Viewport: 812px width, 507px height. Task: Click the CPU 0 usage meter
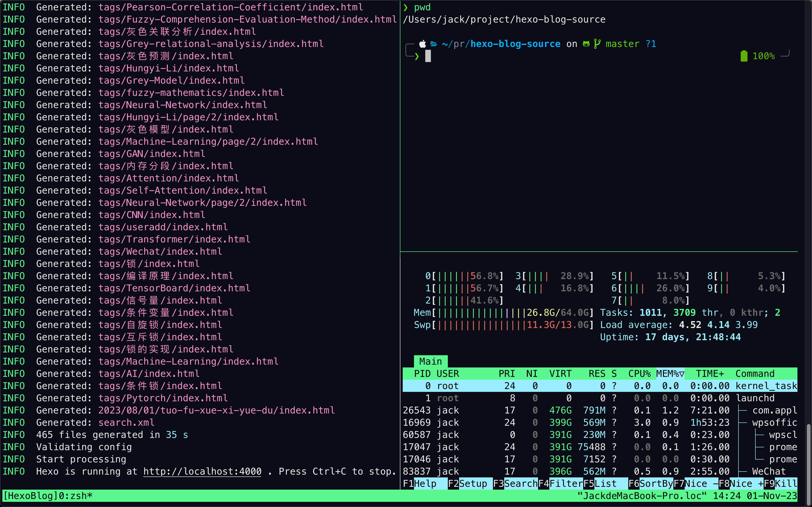pos(465,276)
